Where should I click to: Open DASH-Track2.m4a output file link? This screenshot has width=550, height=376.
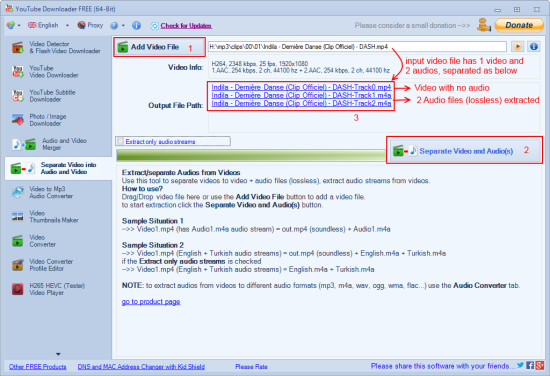(301, 103)
